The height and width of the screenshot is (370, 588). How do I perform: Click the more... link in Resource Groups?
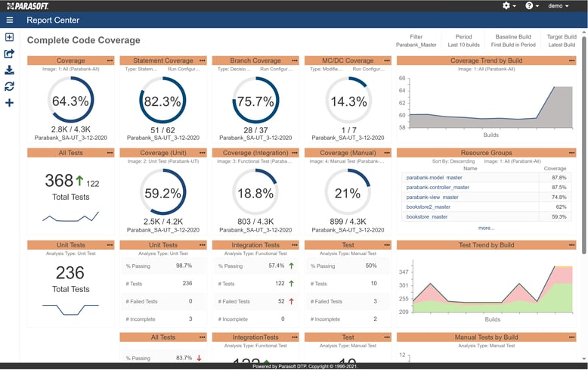point(486,228)
